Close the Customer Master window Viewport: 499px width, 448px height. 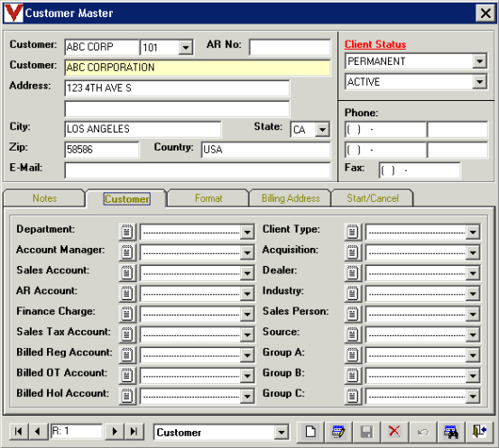(485, 14)
